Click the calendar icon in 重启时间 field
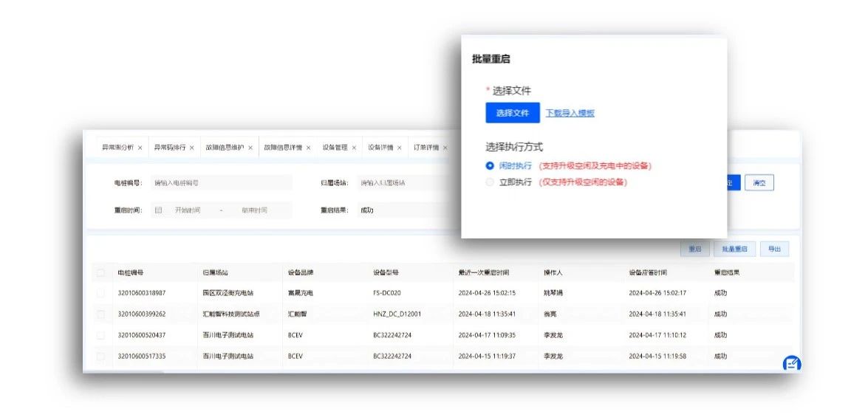This screenshot has height=420, width=868. (x=158, y=210)
